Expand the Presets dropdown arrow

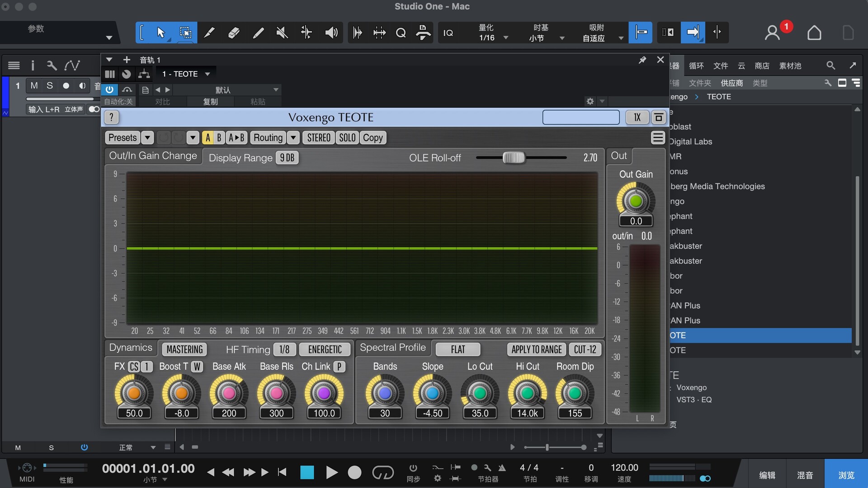[x=147, y=138]
